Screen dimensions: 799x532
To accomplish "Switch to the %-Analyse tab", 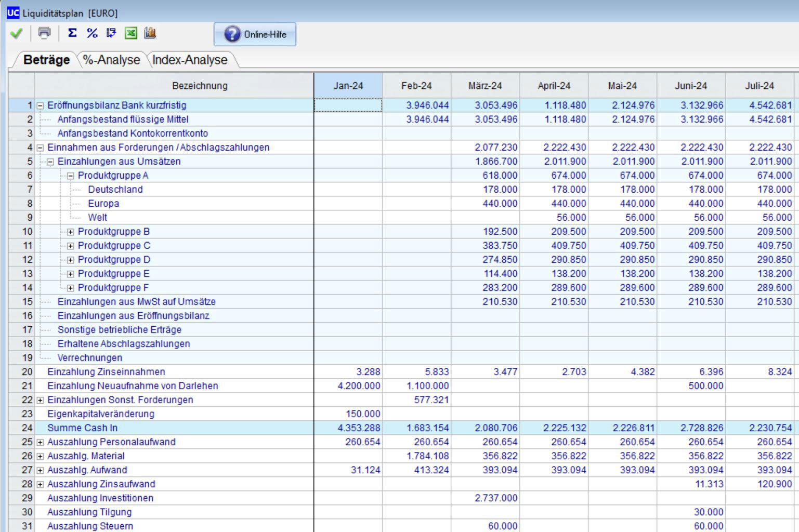I will coord(111,60).
